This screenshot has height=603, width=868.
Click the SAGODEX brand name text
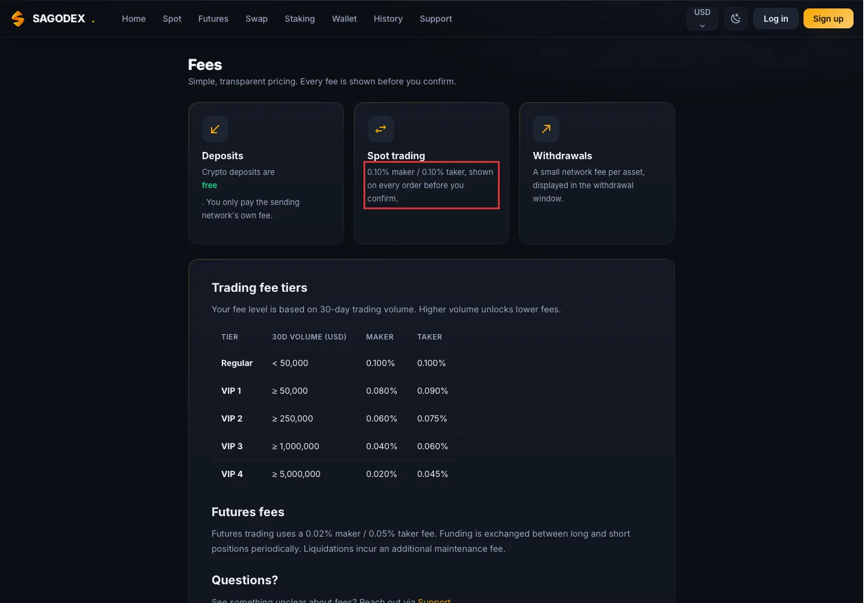58,19
